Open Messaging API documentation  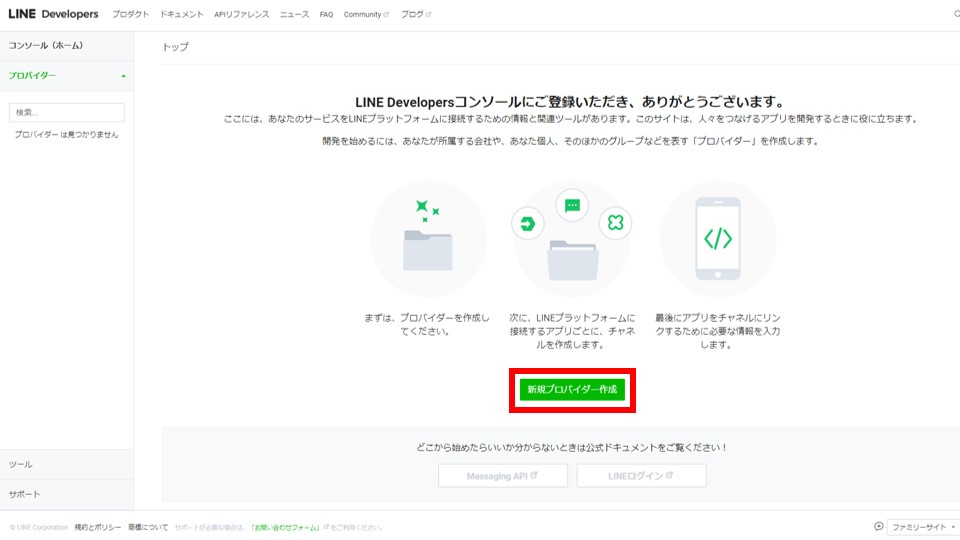coord(503,476)
